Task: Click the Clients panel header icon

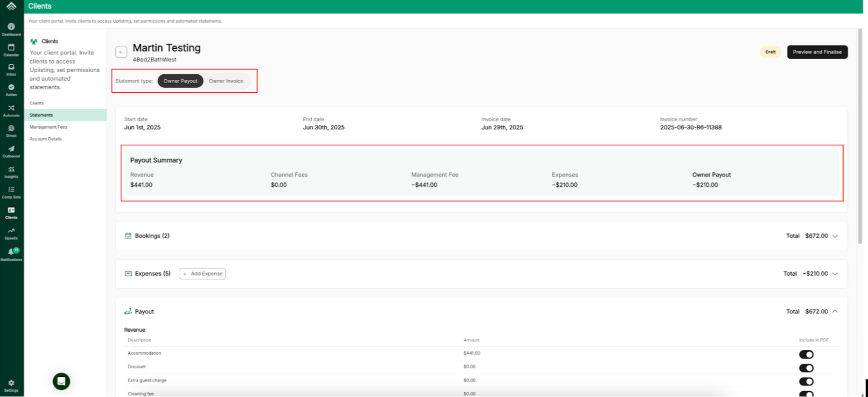Action: point(34,42)
